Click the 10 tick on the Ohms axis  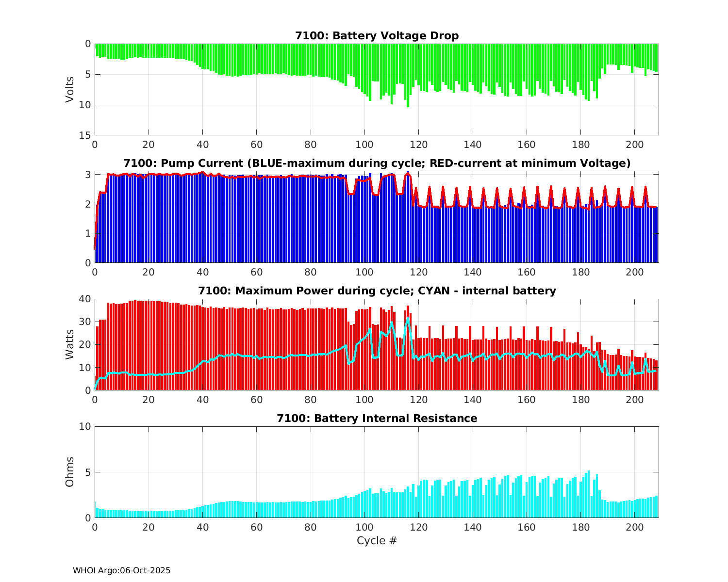(x=85, y=426)
